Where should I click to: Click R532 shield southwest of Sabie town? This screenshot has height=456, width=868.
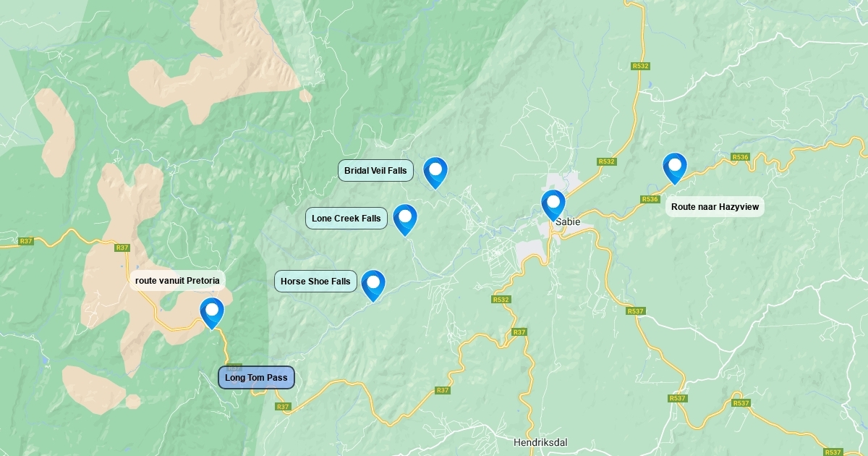point(501,300)
